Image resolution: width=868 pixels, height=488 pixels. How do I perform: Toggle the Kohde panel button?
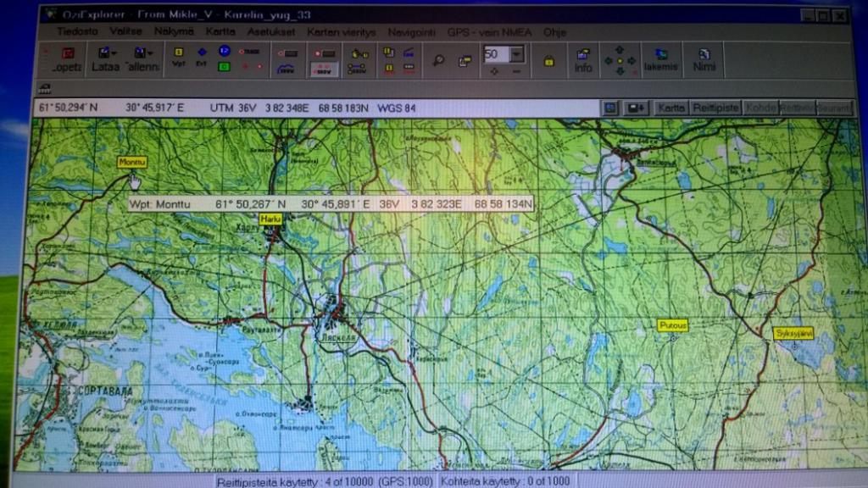pyautogui.click(x=760, y=108)
